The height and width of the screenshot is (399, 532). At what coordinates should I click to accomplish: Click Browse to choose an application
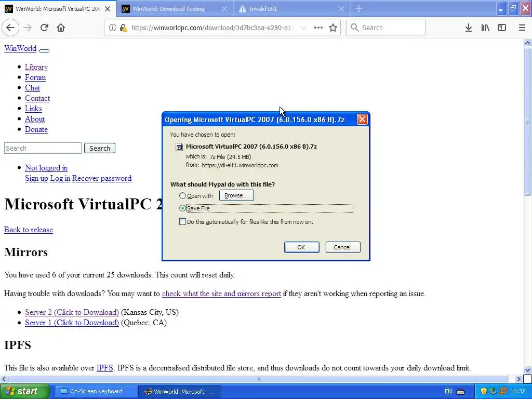coord(236,195)
